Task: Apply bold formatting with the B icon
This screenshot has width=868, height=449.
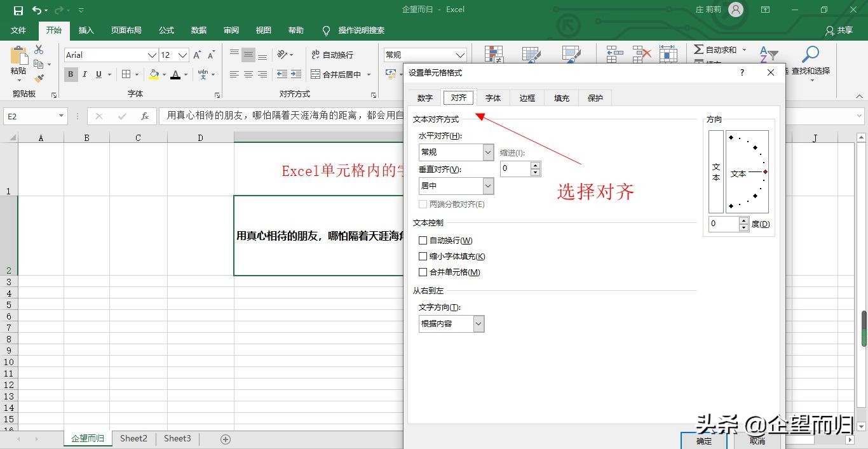Action: 71,74
